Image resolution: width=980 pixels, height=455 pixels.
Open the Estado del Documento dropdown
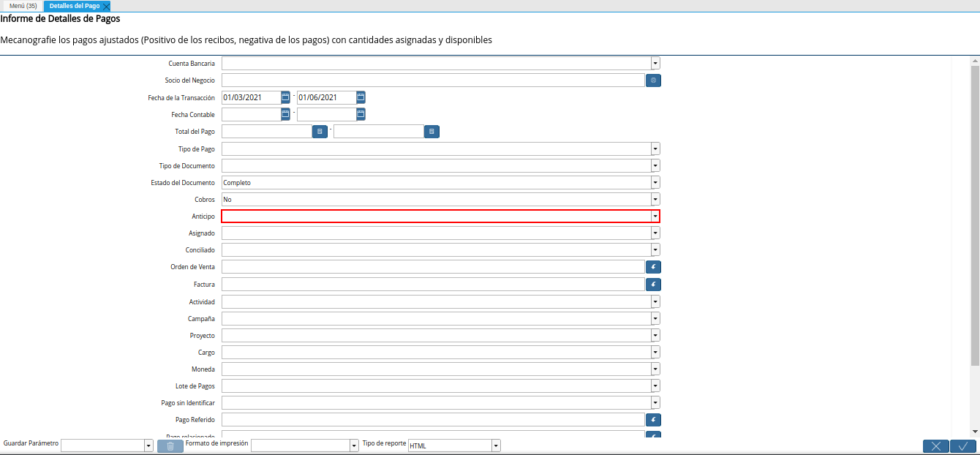tap(655, 182)
